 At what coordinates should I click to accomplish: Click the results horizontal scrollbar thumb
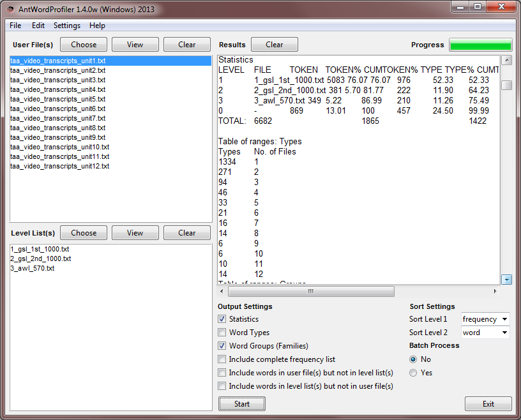(x=311, y=292)
